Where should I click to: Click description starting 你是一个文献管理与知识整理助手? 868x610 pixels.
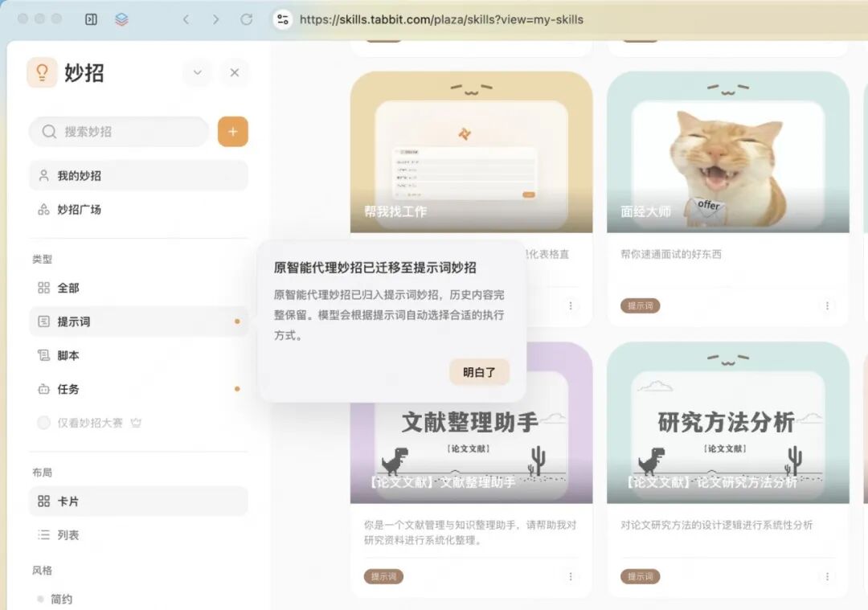(470, 533)
